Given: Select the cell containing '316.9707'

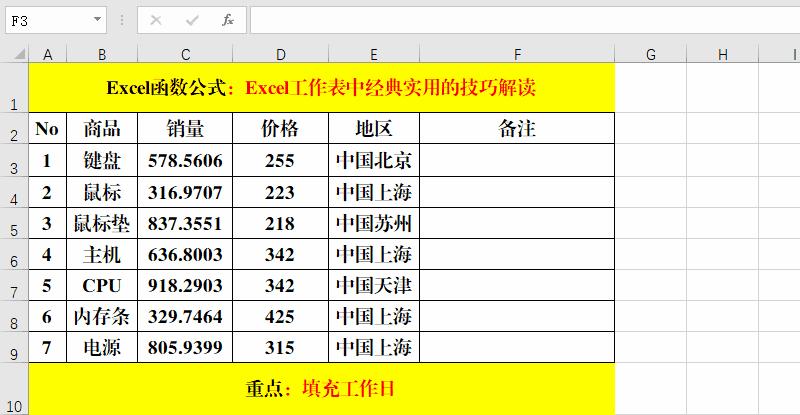Looking at the screenshot, I should coord(185,192).
